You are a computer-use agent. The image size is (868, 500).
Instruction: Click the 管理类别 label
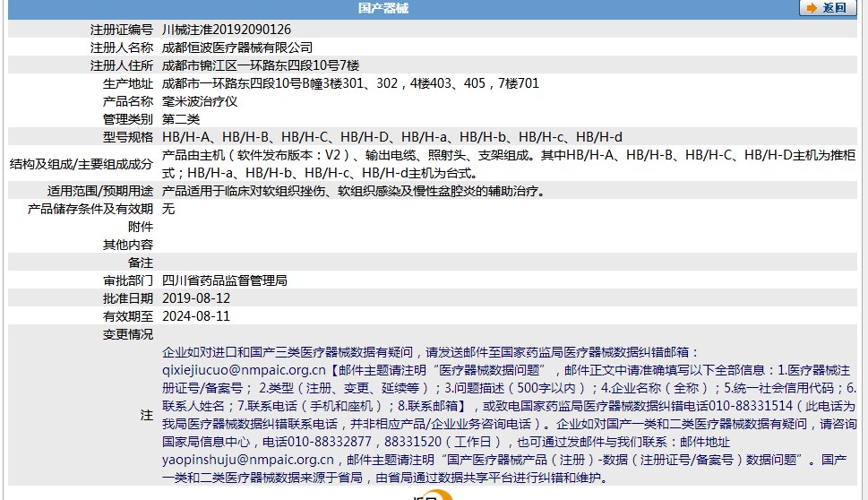pos(128,119)
